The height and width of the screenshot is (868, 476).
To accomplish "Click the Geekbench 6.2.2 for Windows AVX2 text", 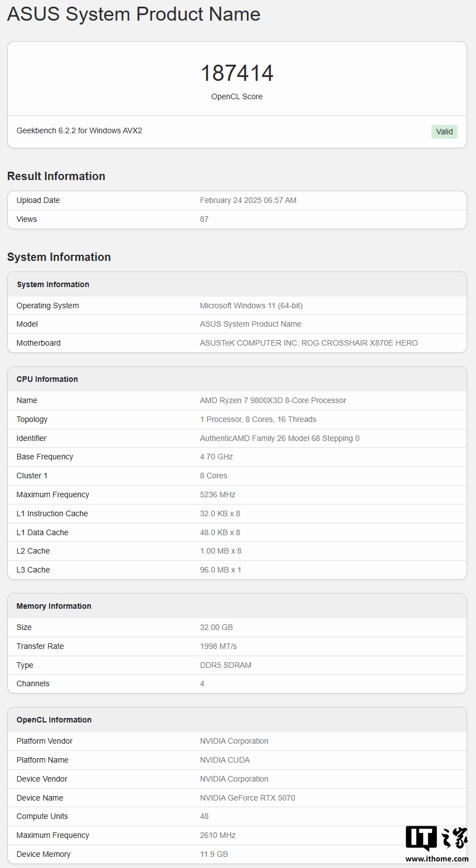I will point(79,130).
